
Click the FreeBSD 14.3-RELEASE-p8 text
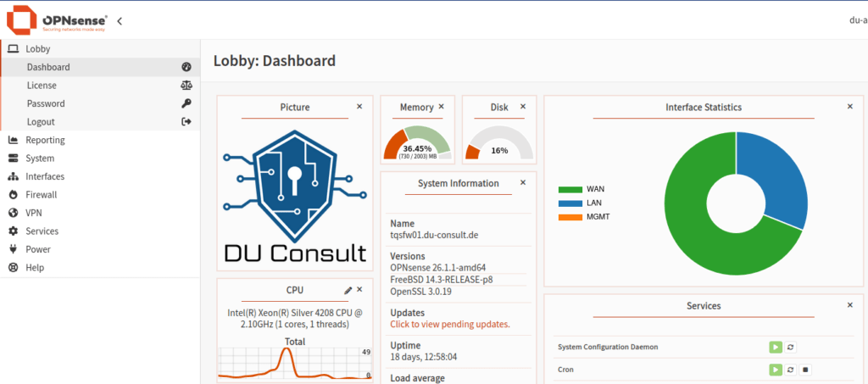coord(441,280)
